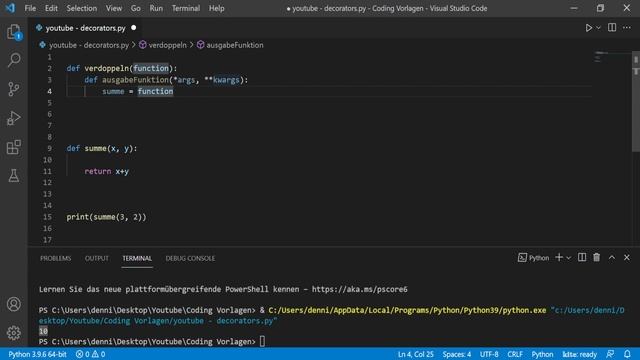Open the Run menu
Viewport: 640px width, 360px height.
[156, 8]
